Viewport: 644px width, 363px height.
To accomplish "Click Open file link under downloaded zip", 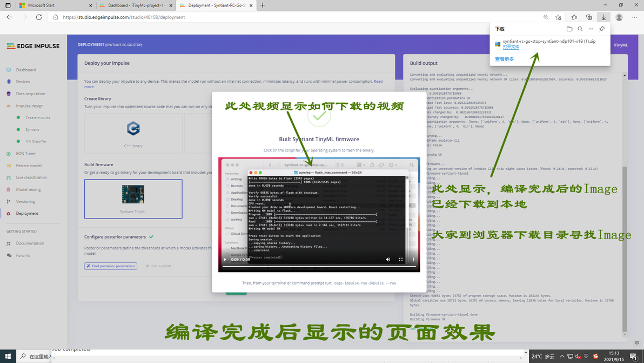I will (511, 47).
